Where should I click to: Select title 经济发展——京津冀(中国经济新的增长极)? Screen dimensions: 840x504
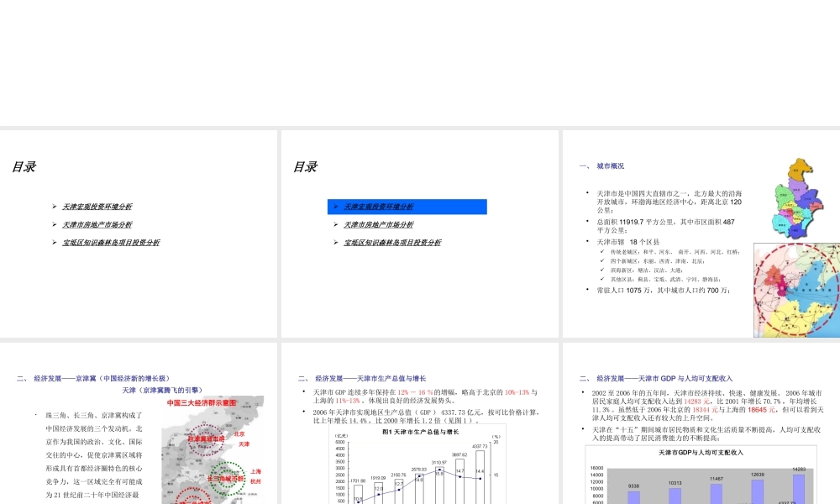[x=93, y=379]
